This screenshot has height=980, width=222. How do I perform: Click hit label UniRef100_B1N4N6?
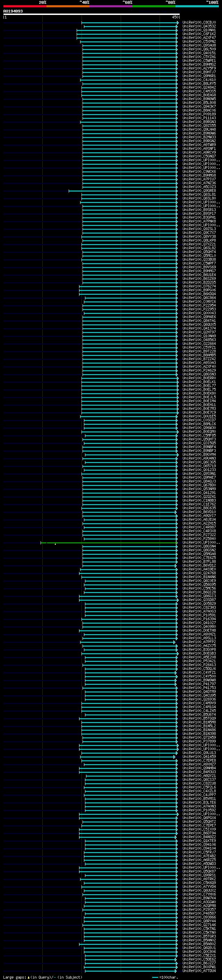tap(199, 577)
